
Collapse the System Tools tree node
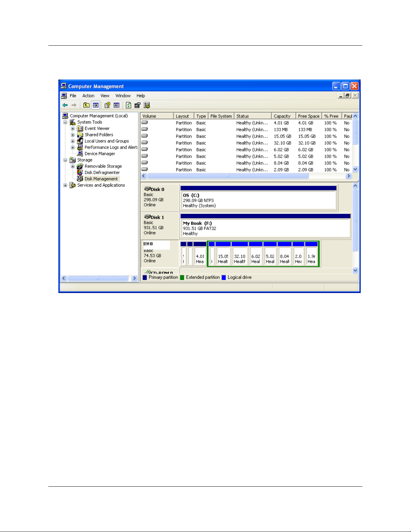click(65, 122)
